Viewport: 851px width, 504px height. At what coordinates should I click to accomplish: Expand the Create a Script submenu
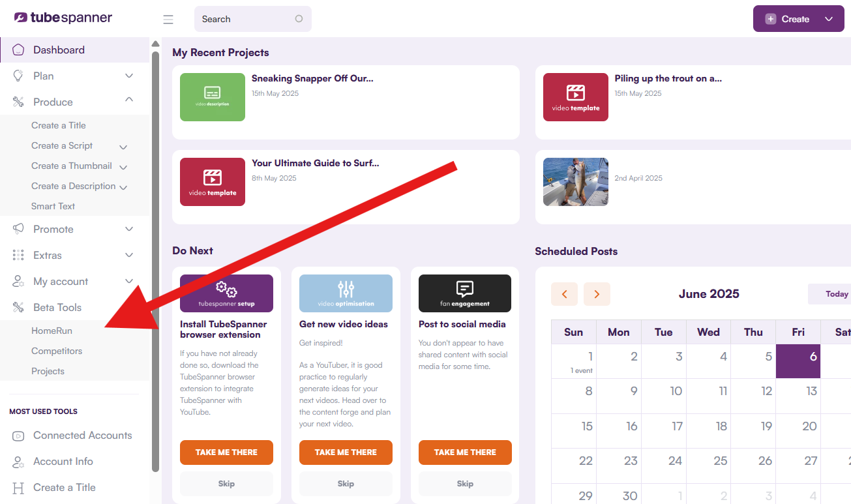point(123,147)
